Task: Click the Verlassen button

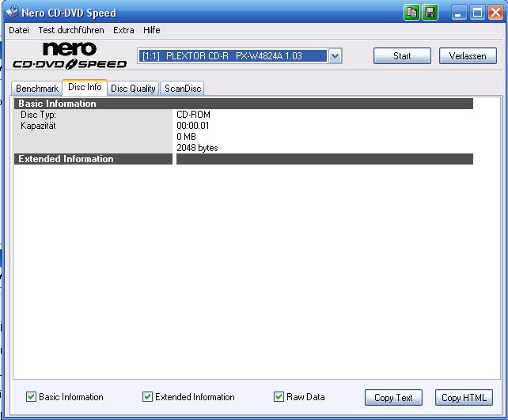Action: [468, 56]
